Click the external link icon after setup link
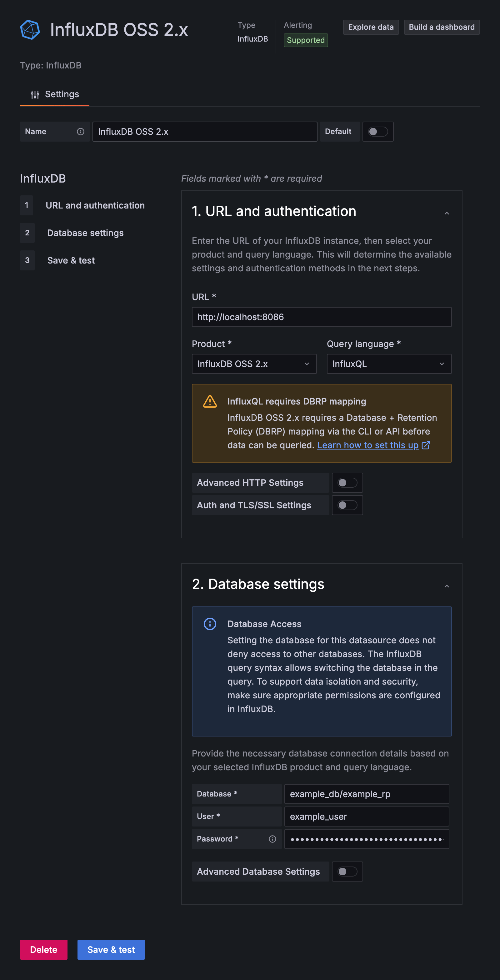This screenshot has height=980, width=500. point(426,445)
